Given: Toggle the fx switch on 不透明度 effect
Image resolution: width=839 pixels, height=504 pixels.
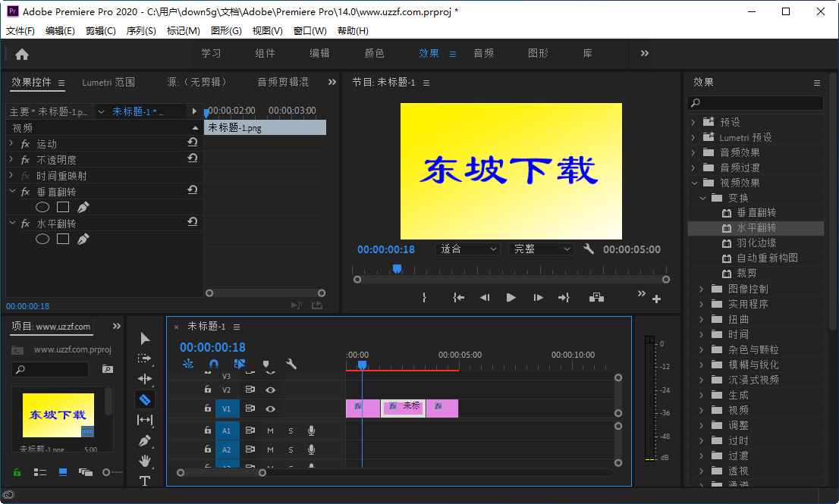Looking at the screenshot, I should coord(26,158).
